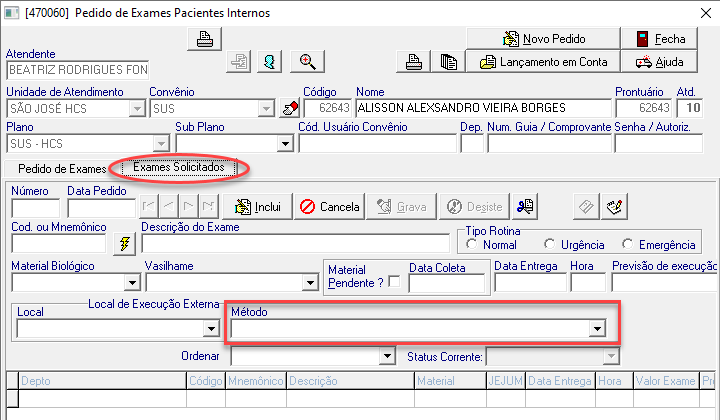Click the Hora input field
720x420 pixels.
click(x=588, y=282)
